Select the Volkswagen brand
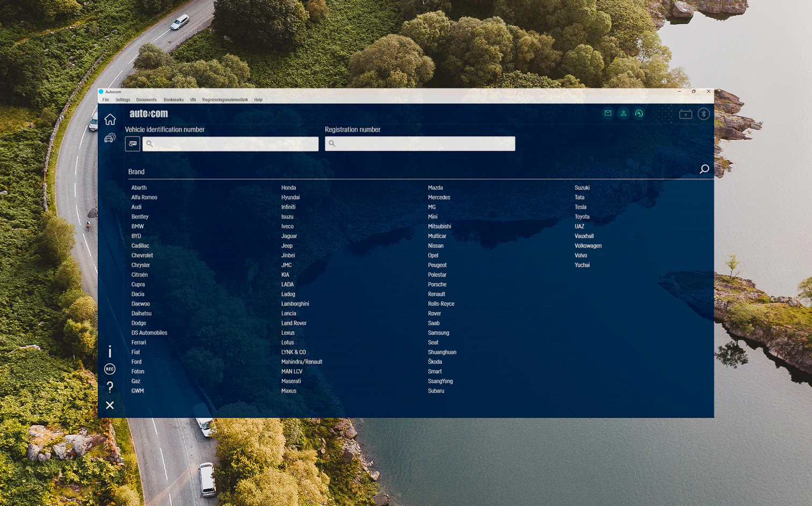Viewport: 812px width, 506px height. (x=588, y=245)
